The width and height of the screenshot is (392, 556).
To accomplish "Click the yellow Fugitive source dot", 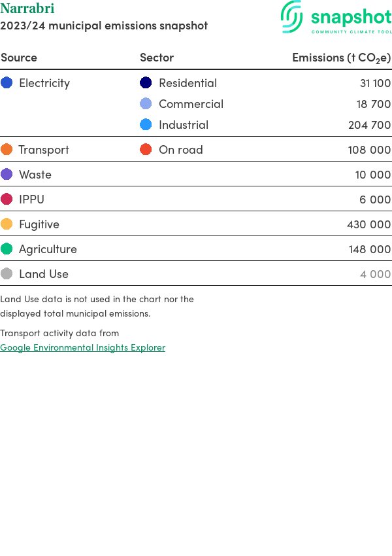I will coord(7,224).
